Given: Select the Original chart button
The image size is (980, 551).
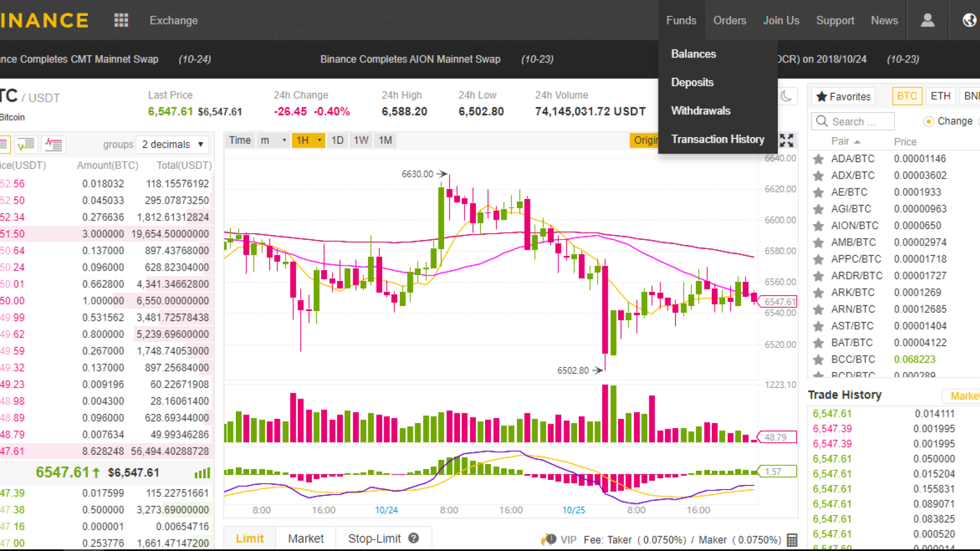Looking at the screenshot, I should click(x=644, y=140).
